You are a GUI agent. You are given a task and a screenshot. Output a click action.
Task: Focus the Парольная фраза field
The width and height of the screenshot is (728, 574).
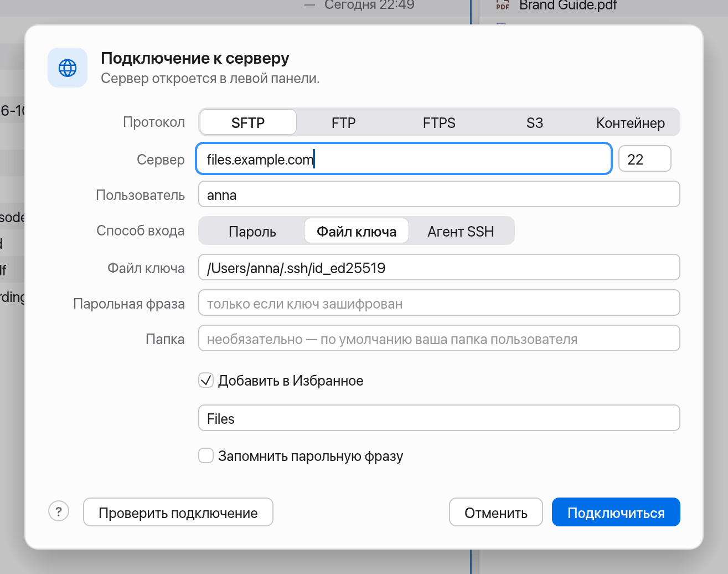[x=439, y=303]
